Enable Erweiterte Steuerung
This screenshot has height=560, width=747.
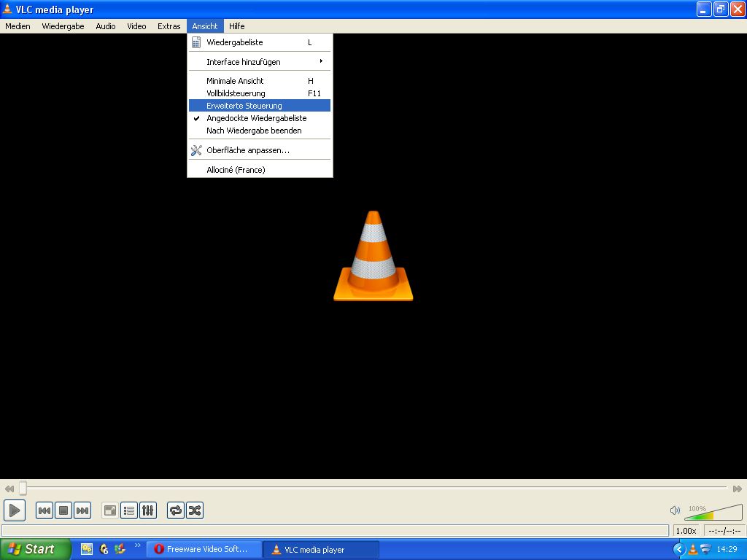(260, 106)
